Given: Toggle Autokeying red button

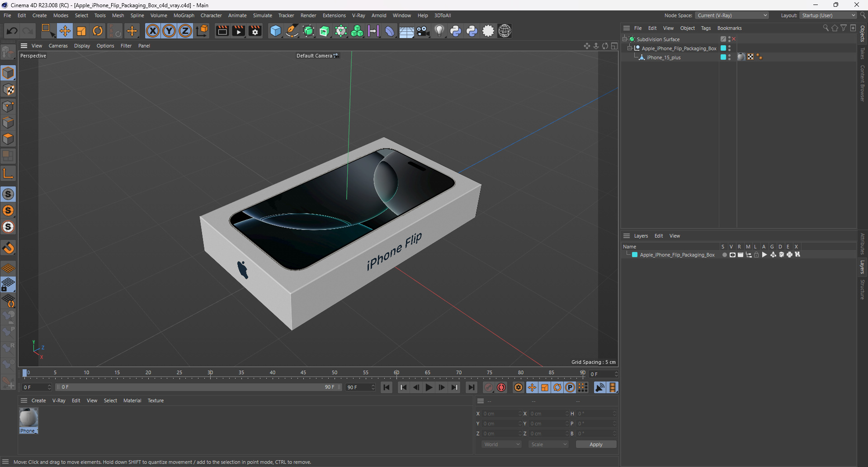Looking at the screenshot, I should [501, 387].
